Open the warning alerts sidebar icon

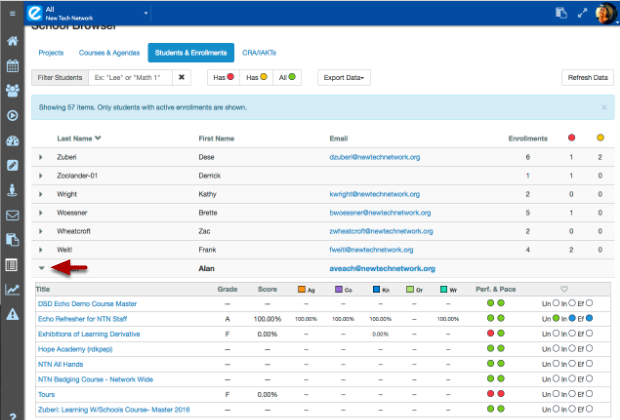(13, 314)
